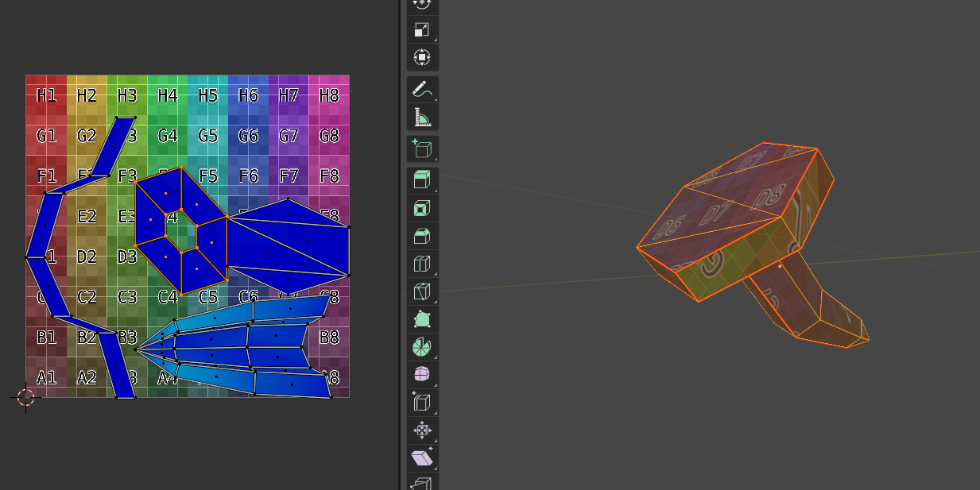Image resolution: width=980 pixels, height=490 pixels.
Task: Activate the Edge Slide tool
Action: [x=422, y=403]
